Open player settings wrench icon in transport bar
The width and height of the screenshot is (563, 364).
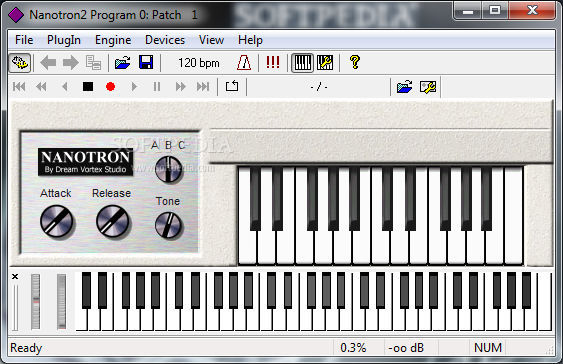pyautogui.click(x=428, y=87)
